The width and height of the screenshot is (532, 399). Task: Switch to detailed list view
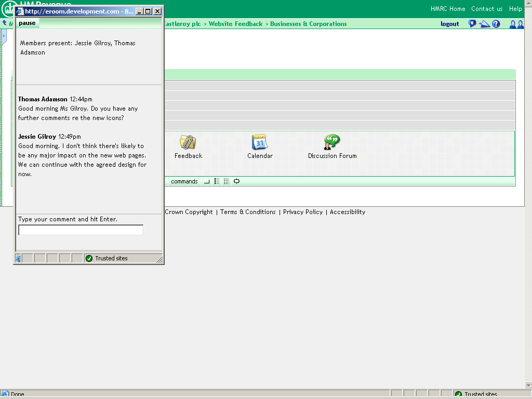pos(226,181)
